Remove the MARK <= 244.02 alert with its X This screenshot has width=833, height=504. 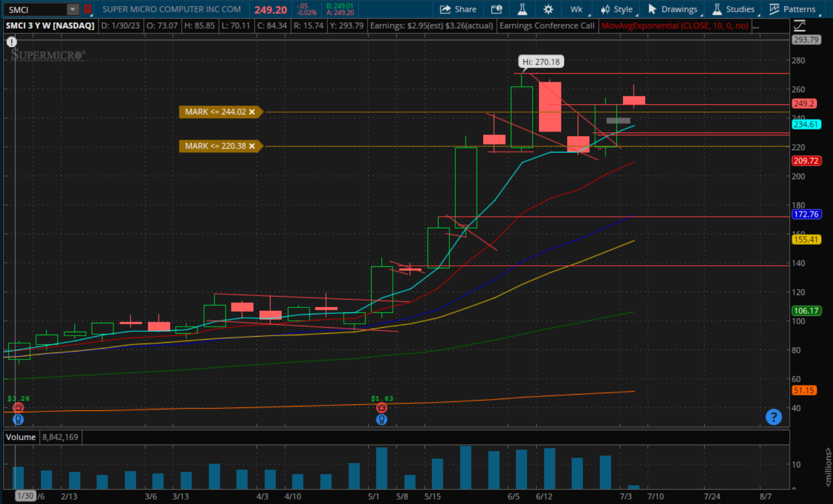pyautogui.click(x=252, y=112)
